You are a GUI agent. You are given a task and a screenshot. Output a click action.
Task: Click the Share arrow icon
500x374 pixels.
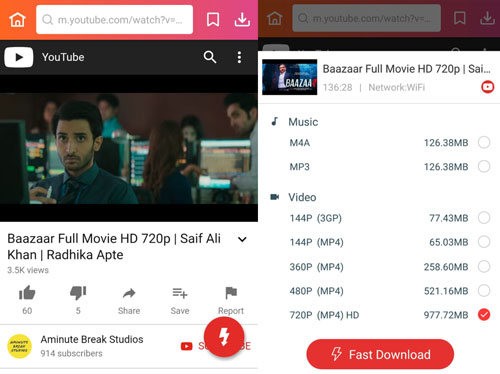(129, 293)
